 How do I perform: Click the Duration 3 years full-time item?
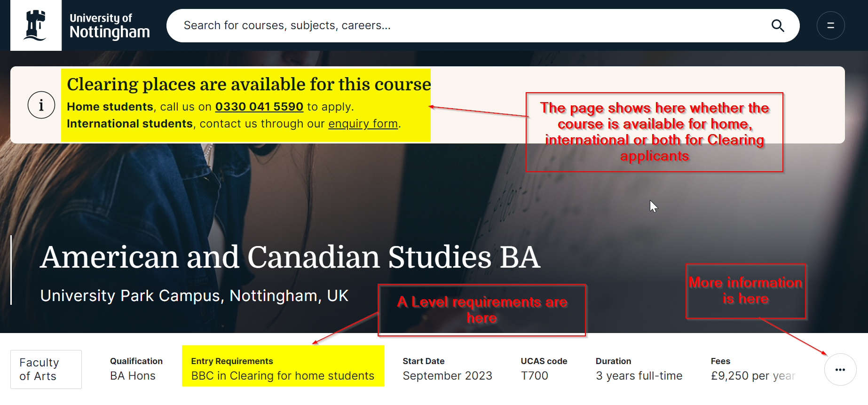pos(639,369)
